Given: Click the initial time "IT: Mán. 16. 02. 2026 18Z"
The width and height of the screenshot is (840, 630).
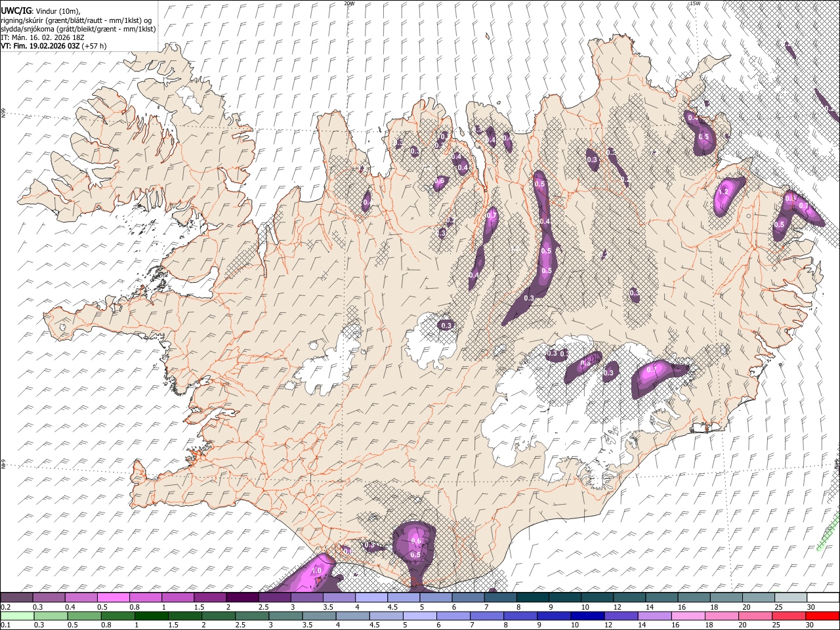Looking at the screenshot, I should click(43, 37).
